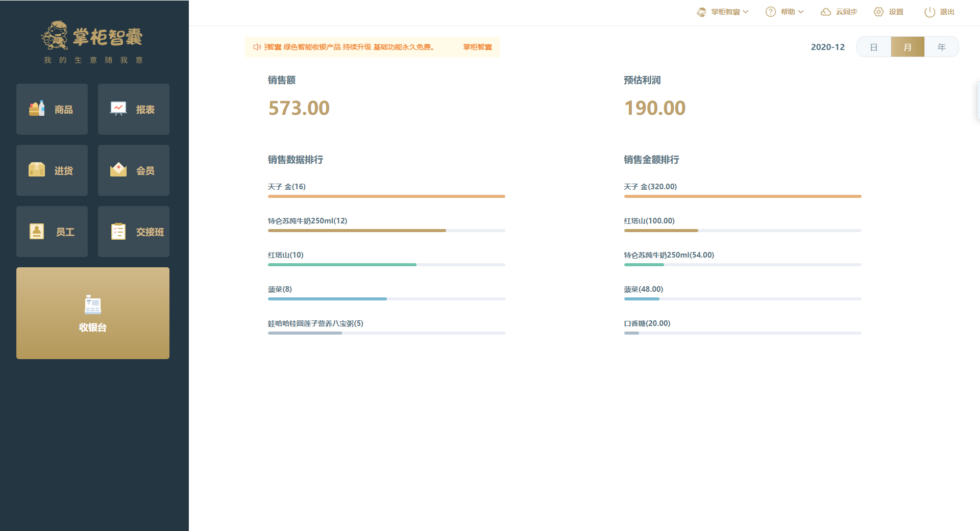Select the 进货 (Purchasing) icon
Viewport: 980px width, 531px height.
click(52, 170)
